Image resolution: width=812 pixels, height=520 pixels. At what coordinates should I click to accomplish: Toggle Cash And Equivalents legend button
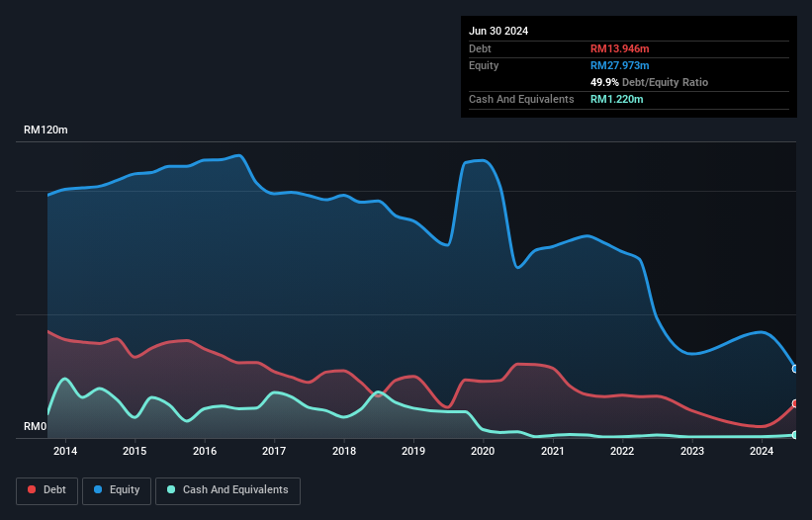point(227,490)
